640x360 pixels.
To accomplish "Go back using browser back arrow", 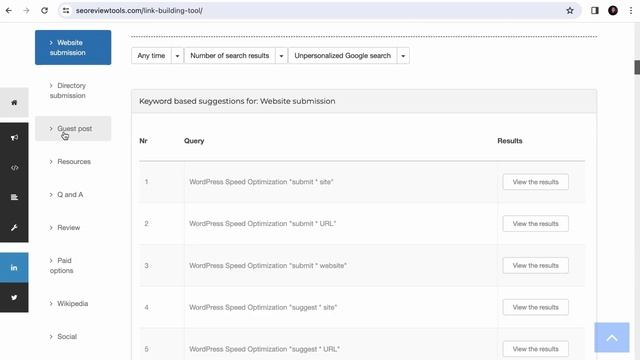I will [x=9, y=11].
